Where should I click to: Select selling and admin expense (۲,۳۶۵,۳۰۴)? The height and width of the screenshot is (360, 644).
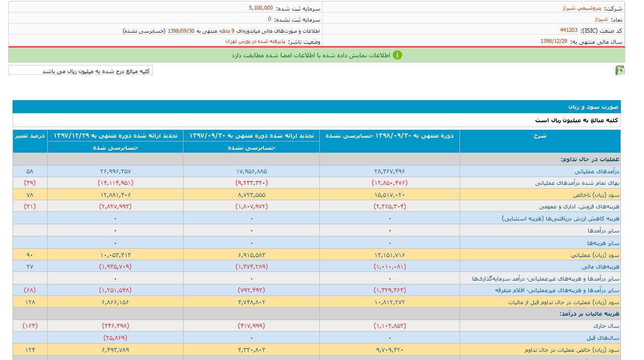point(390,206)
